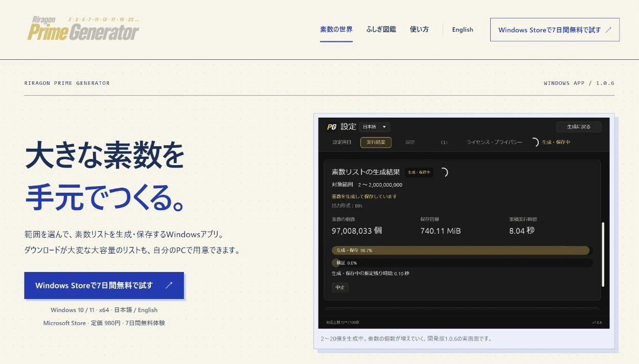
Task: Click the app screenshot thumbnail
Action: [x=464, y=223]
